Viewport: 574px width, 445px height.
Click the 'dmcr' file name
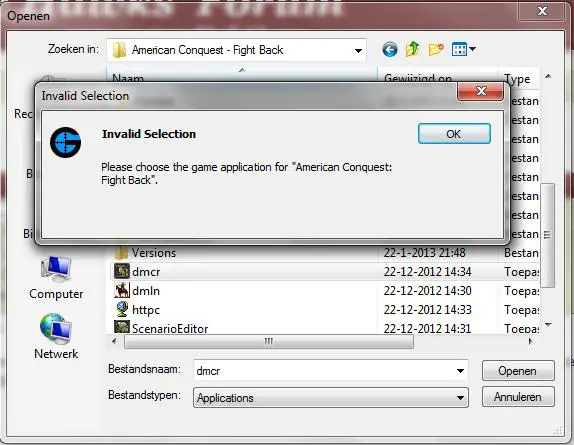pyautogui.click(x=146, y=272)
